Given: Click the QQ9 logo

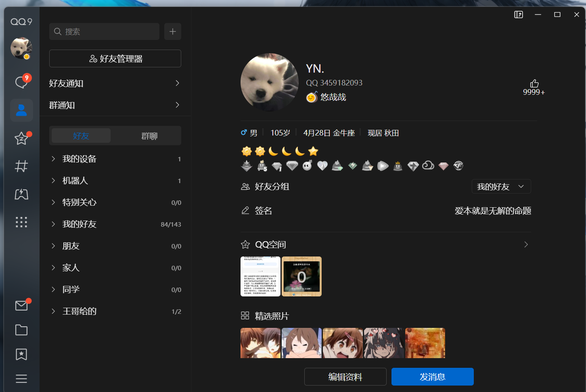Looking at the screenshot, I should pyautogui.click(x=21, y=21).
